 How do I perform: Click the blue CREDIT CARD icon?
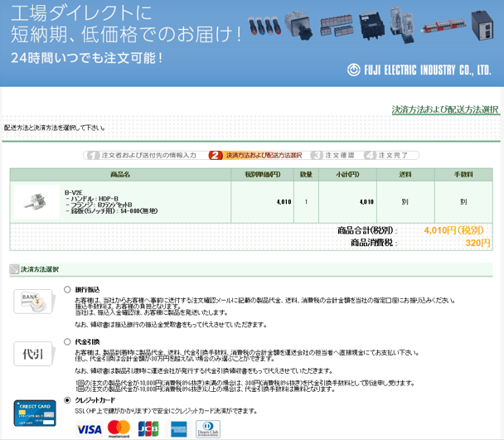pos(35,413)
